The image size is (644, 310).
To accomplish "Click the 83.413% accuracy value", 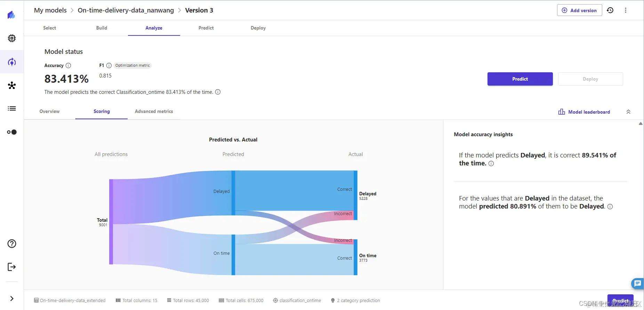I will (66, 79).
